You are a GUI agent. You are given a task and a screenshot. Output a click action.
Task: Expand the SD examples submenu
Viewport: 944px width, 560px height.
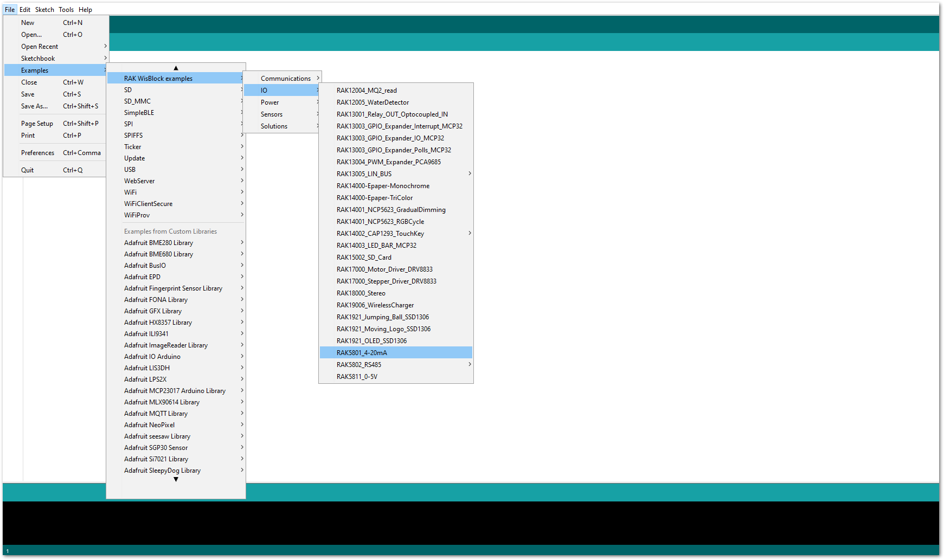click(x=176, y=90)
